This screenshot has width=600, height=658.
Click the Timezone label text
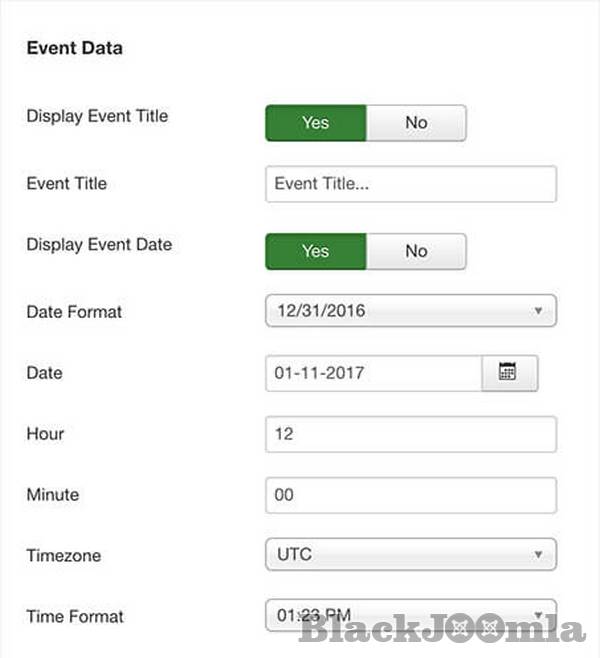click(x=63, y=555)
